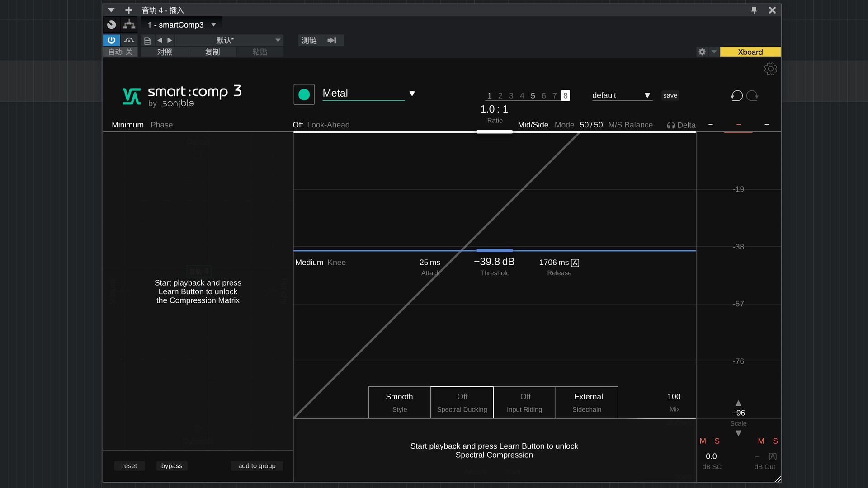Toggle the plugin power button
The image size is (868, 488).
111,40
